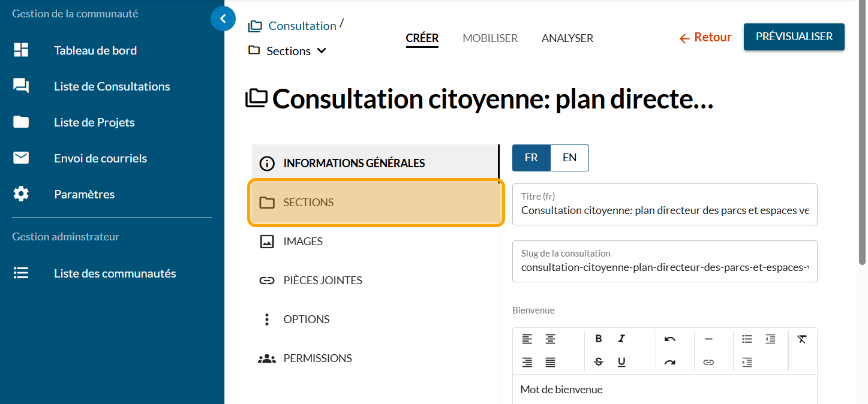This screenshot has width=868, height=404.
Task: Click the strikethrough formatting icon
Action: click(598, 362)
